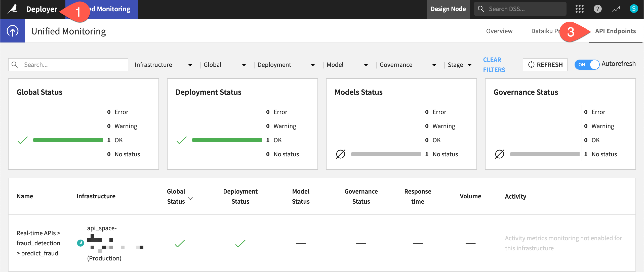Click the Response time column header

[x=418, y=196]
